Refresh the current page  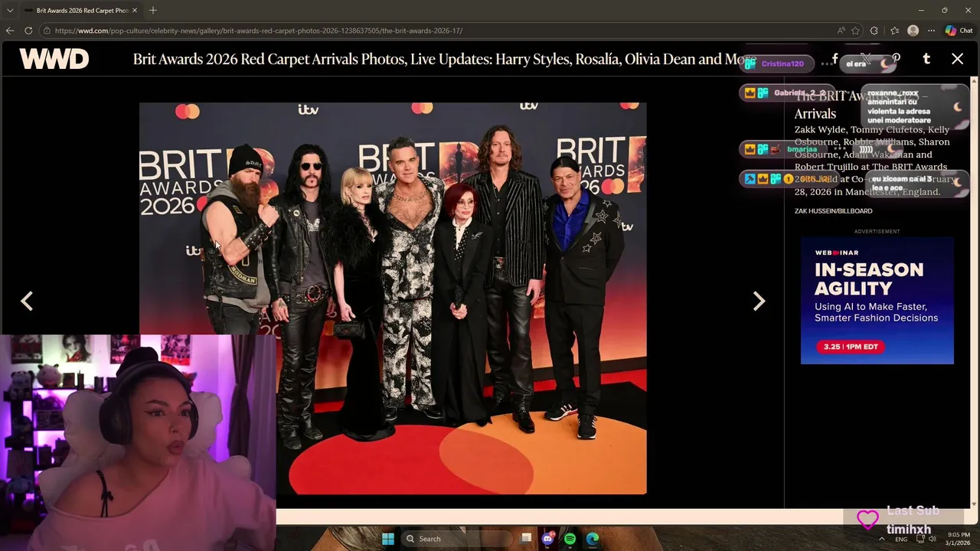(28, 31)
